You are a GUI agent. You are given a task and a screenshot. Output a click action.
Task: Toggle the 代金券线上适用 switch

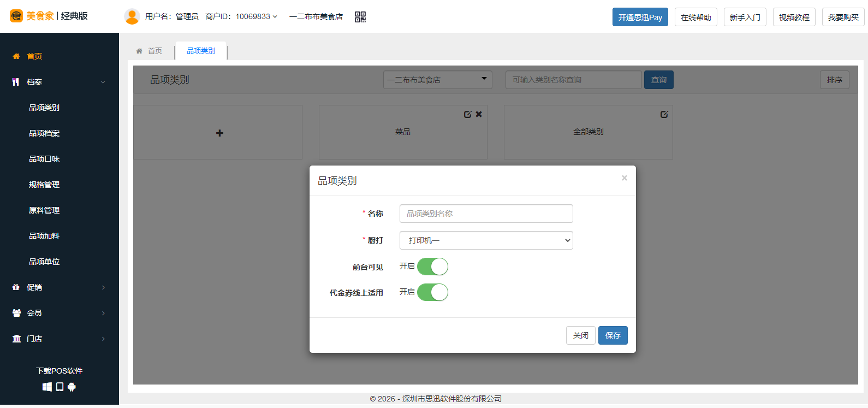(x=432, y=292)
